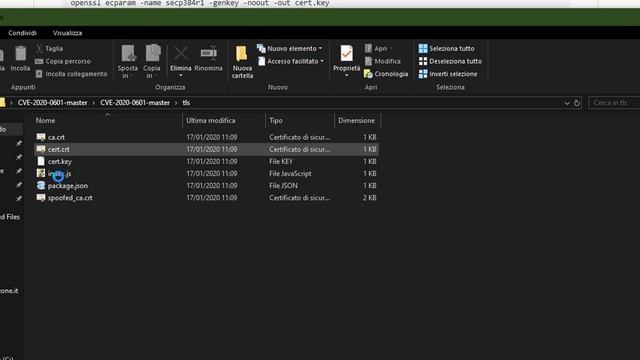Refresh the folder view

pos(577,103)
